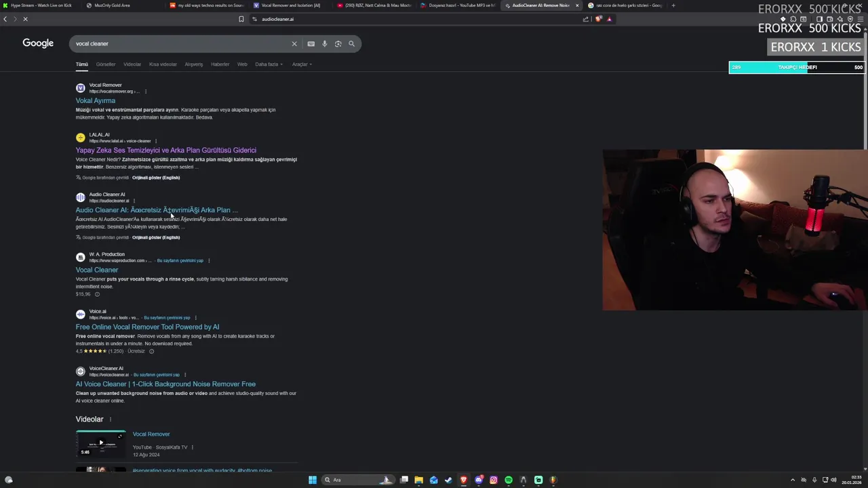
Task: Open AI Voice Cleaner 1-Click link
Action: click(x=165, y=384)
